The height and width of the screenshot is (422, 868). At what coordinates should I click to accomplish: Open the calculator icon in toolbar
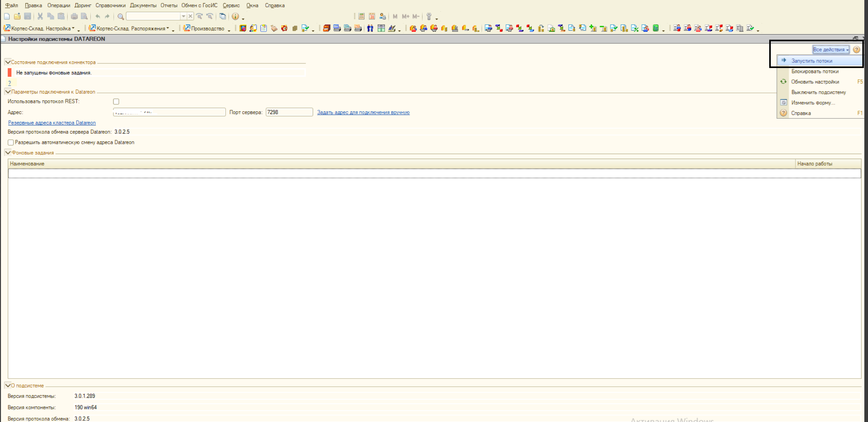(361, 16)
